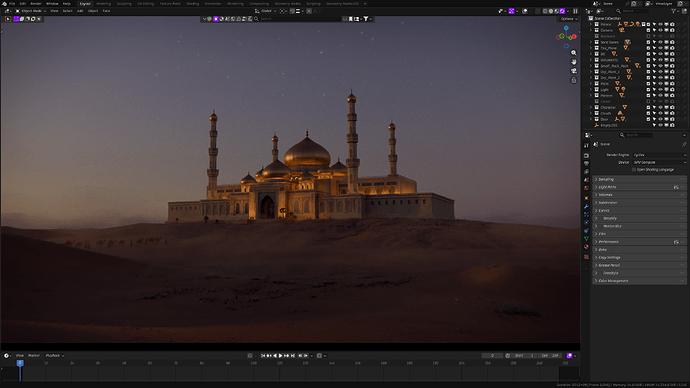This screenshot has height=388, width=690.
Task: Click the pin icon in properties header
Action: coord(684,144)
